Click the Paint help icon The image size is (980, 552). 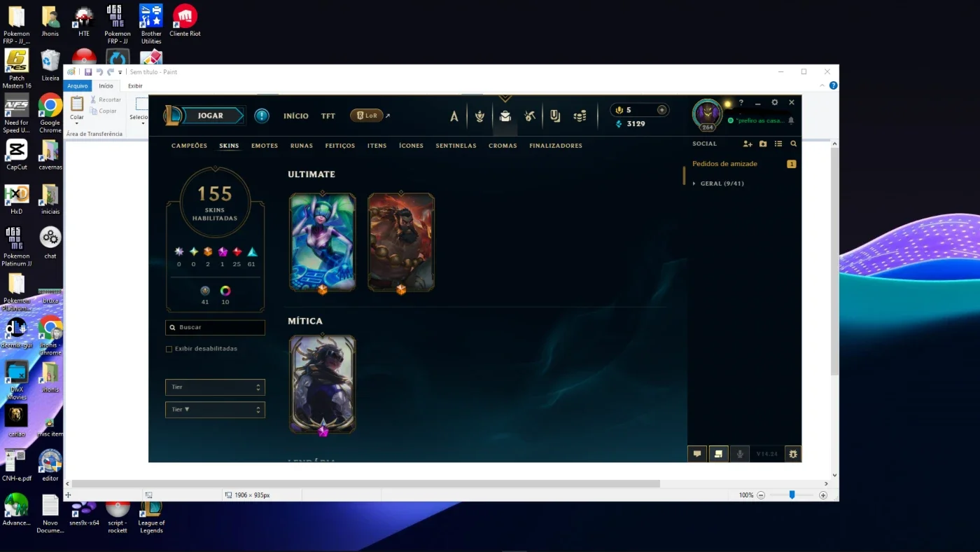(833, 85)
